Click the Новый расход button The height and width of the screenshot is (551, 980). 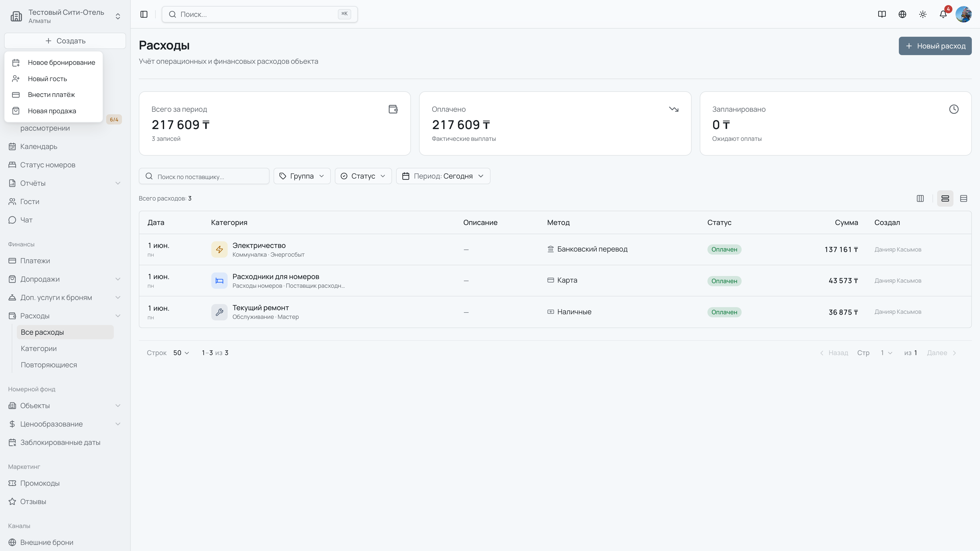[935, 46]
